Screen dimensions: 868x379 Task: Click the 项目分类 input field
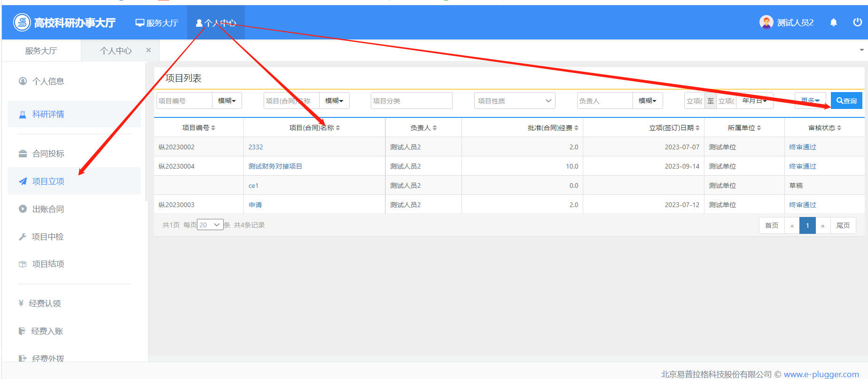click(x=411, y=101)
